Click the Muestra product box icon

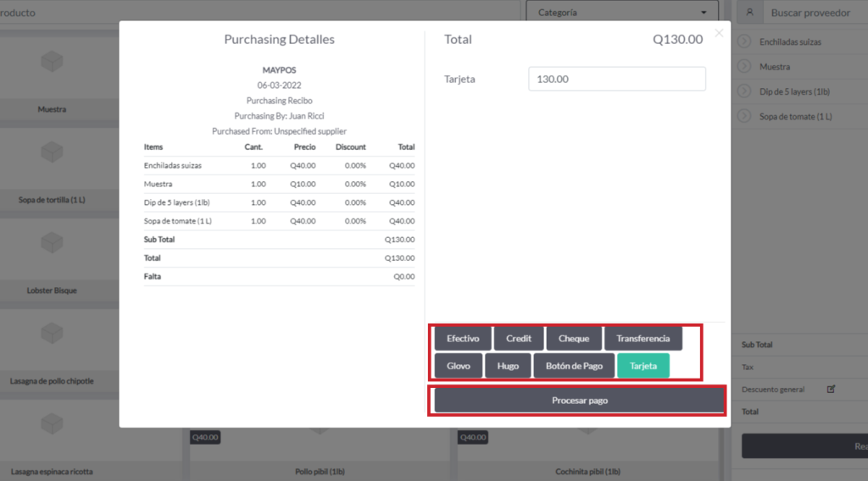[x=52, y=63]
